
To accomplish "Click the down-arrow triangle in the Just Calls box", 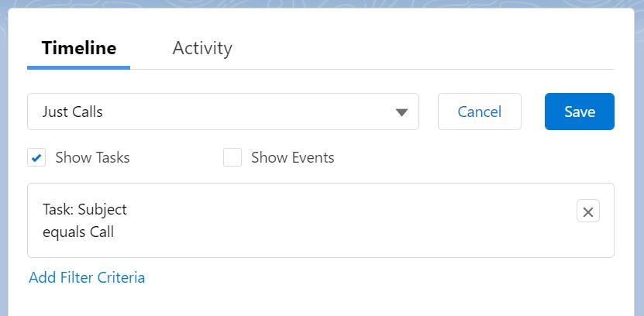I will (401, 112).
